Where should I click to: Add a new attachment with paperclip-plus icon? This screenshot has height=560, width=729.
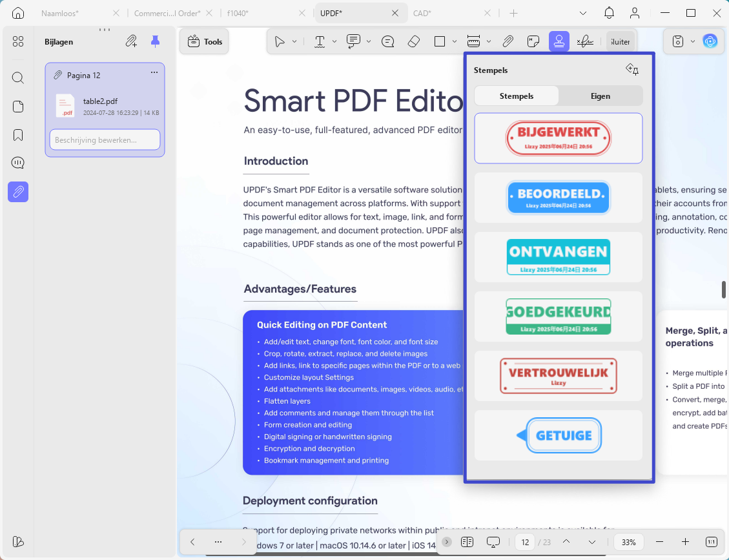coord(132,41)
